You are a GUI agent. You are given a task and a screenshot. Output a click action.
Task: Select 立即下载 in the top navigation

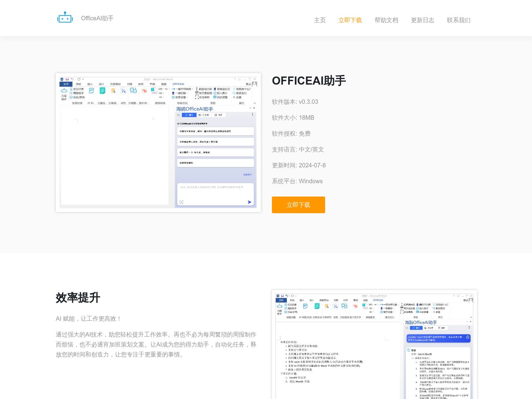[x=350, y=20]
